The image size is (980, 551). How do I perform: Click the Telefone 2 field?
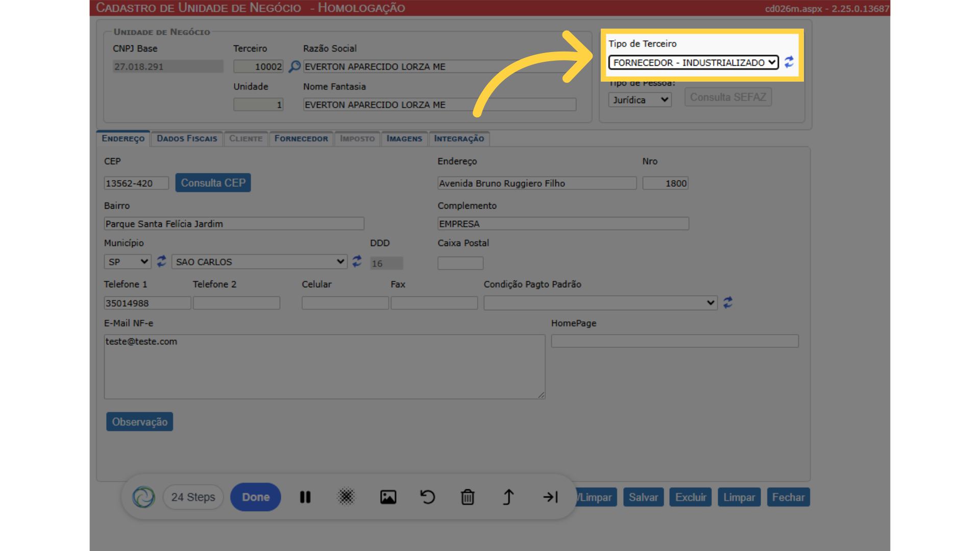[236, 303]
